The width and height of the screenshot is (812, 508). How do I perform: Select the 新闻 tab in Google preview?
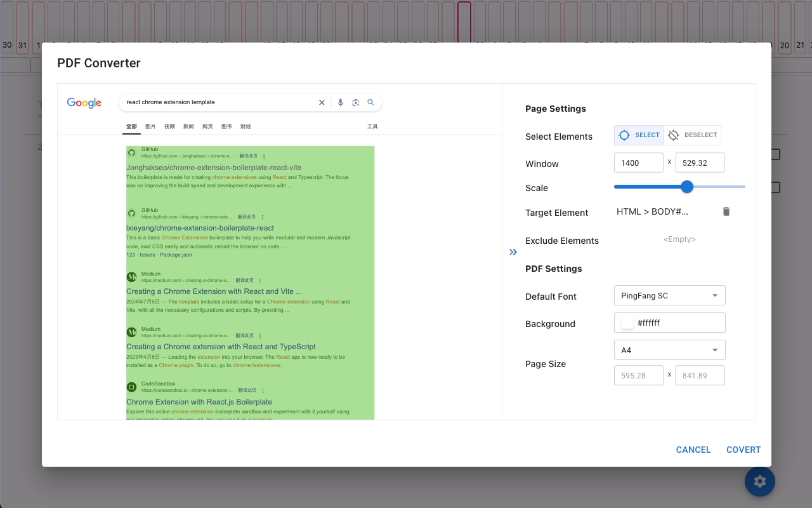click(188, 126)
